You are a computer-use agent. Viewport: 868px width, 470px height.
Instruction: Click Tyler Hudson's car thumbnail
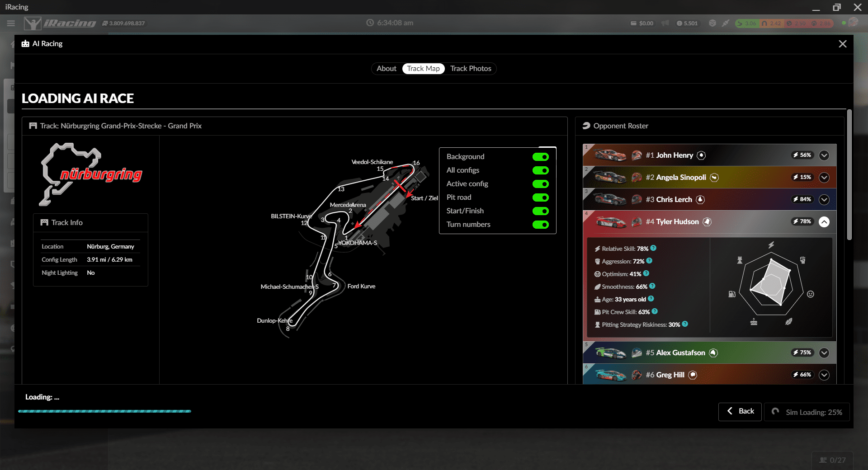click(611, 222)
